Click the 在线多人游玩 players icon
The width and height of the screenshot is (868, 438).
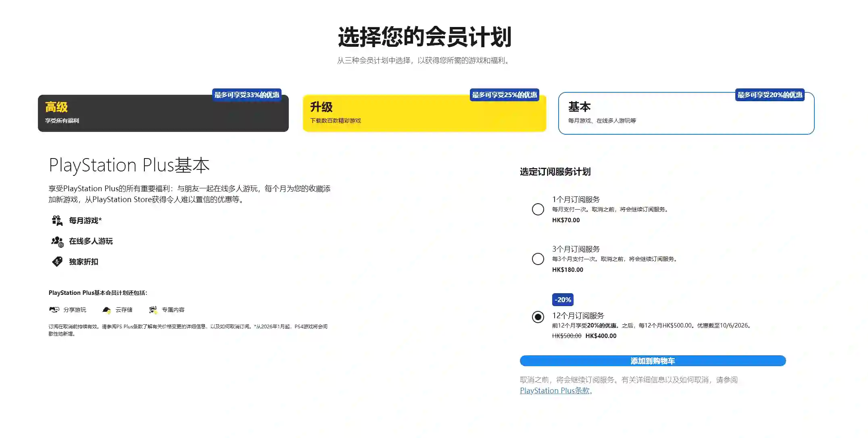click(57, 241)
